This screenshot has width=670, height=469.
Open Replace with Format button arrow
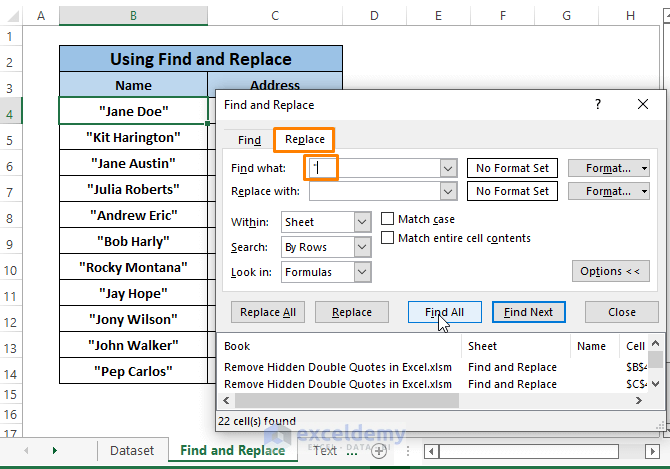644,191
